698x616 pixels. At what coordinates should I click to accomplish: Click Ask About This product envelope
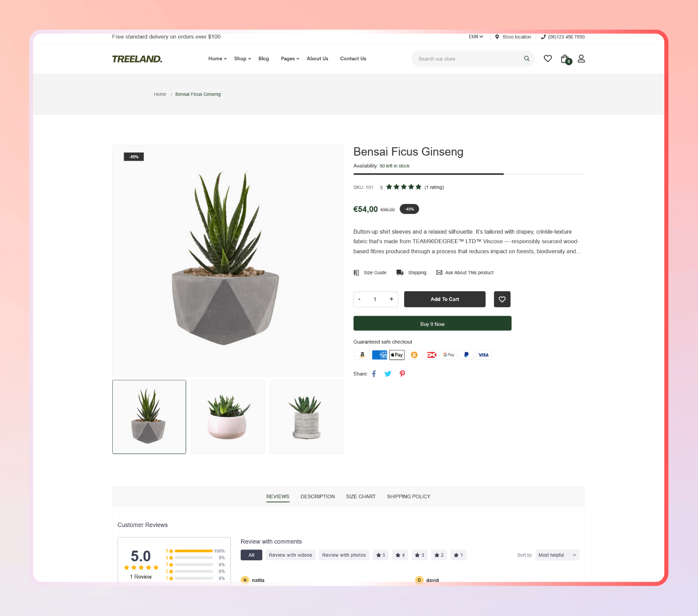[439, 272]
